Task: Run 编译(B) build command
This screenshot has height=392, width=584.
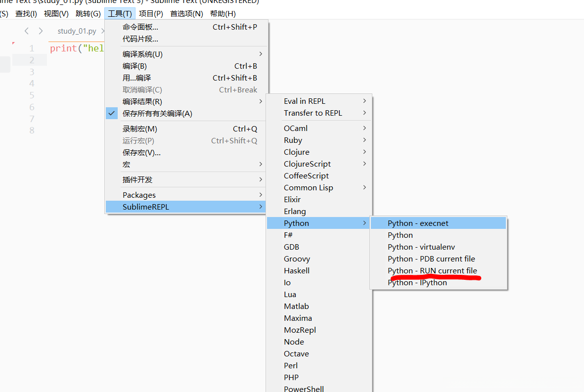Action: (x=186, y=66)
